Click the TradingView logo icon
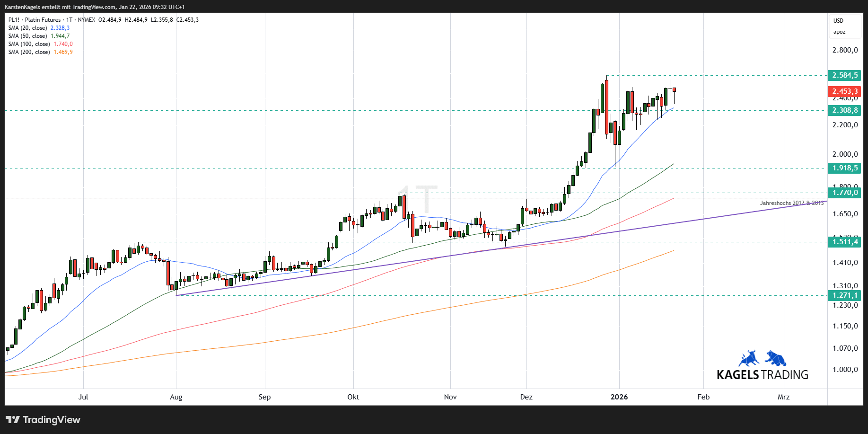The image size is (868, 434). click(13, 420)
